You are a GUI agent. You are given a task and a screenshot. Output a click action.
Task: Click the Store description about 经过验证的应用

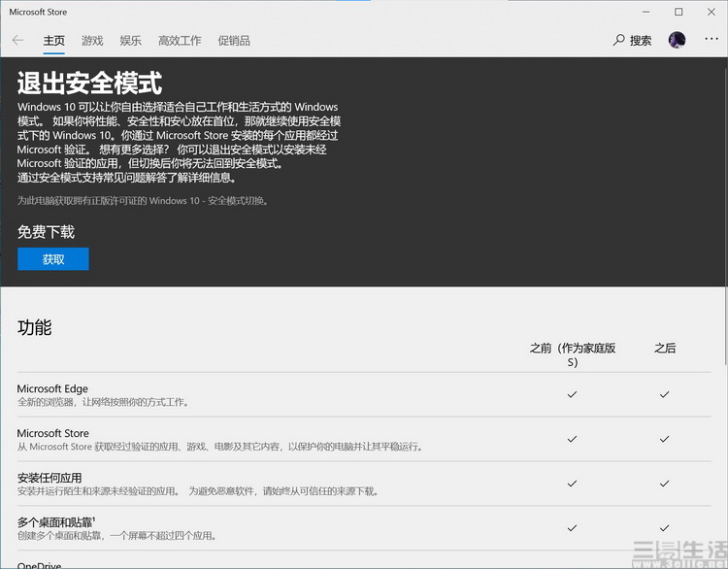click(219, 447)
